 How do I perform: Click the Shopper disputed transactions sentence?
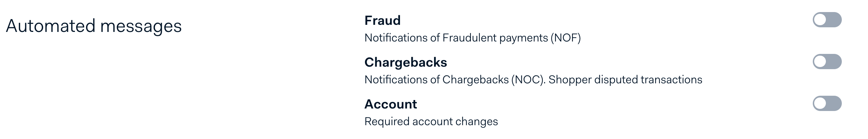click(x=626, y=80)
